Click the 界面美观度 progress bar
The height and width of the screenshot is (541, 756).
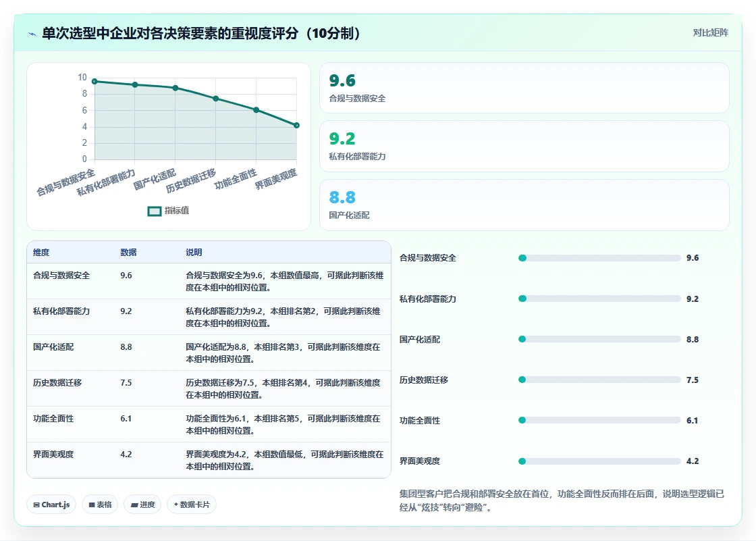coord(599,461)
